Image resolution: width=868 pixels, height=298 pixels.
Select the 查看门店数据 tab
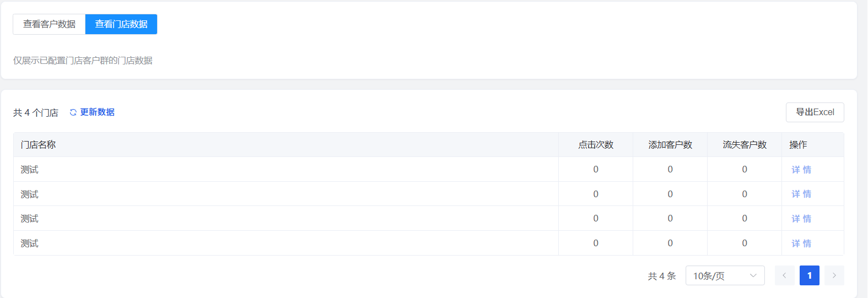121,24
